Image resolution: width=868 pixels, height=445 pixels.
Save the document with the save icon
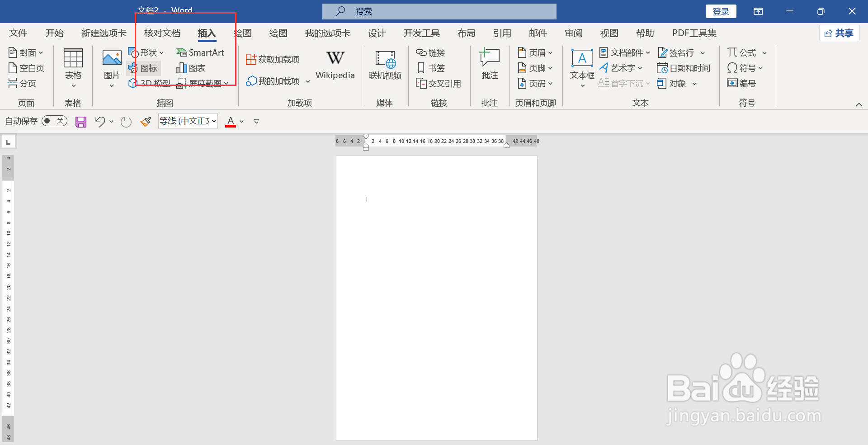(80, 121)
